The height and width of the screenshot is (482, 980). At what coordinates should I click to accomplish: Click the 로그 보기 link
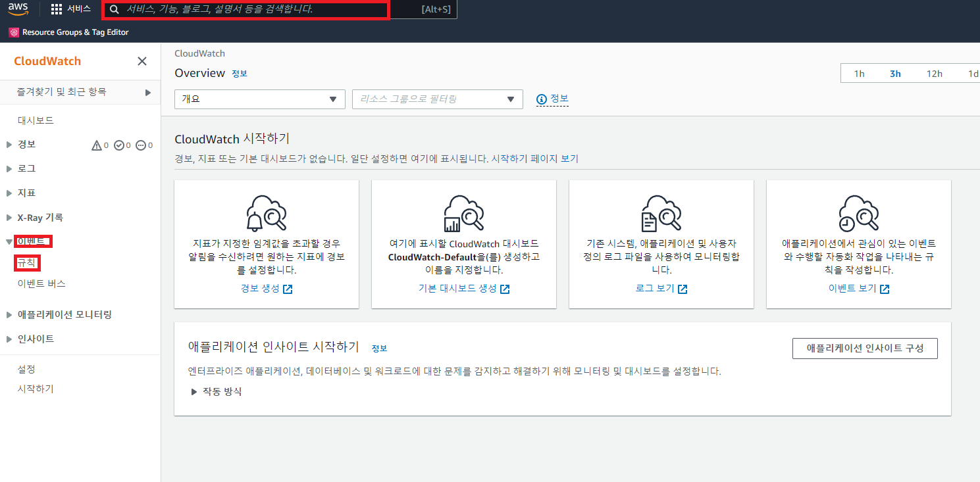coord(655,289)
